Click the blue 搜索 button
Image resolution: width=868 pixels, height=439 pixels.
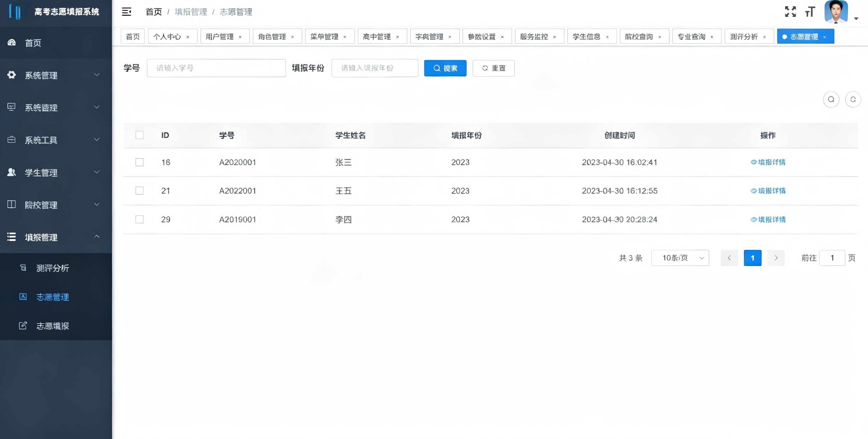point(445,68)
